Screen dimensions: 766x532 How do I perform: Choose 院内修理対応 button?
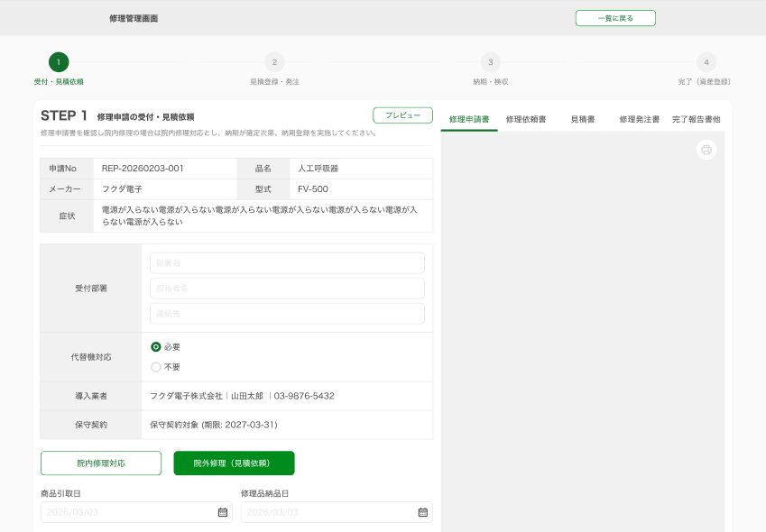[x=101, y=463]
